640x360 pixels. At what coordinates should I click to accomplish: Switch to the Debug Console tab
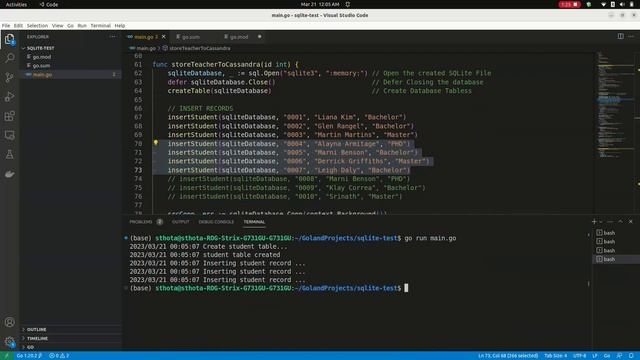click(x=216, y=222)
